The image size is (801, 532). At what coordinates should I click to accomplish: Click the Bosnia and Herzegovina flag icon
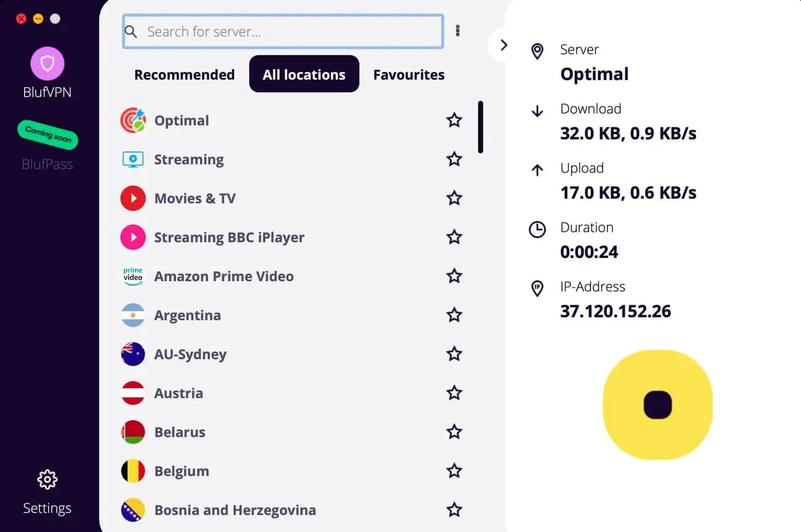[133, 510]
